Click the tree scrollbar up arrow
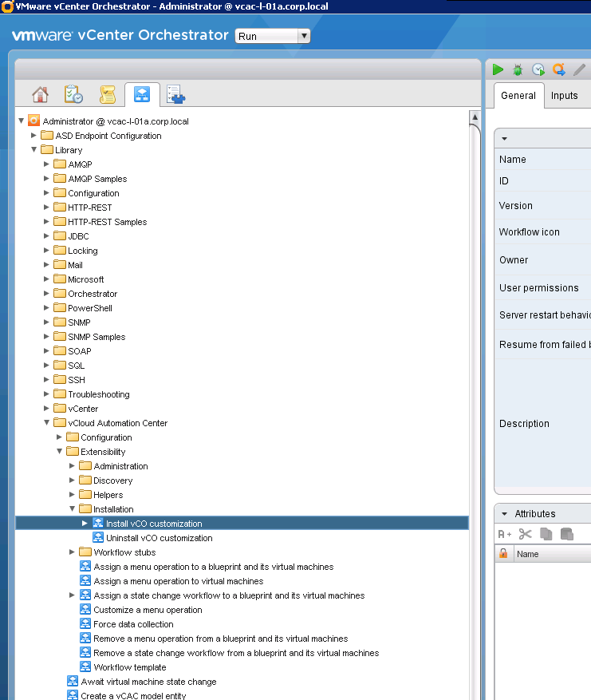 click(x=475, y=117)
